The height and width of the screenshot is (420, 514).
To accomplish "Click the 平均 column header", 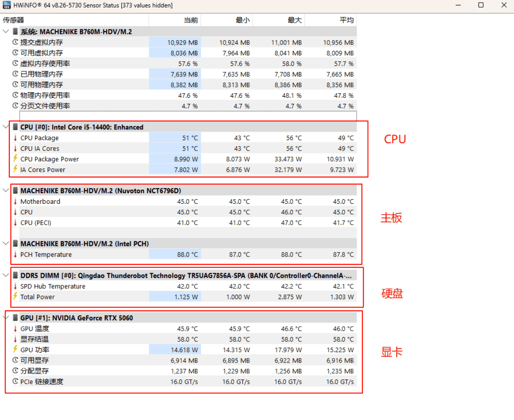I will [x=331, y=20].
